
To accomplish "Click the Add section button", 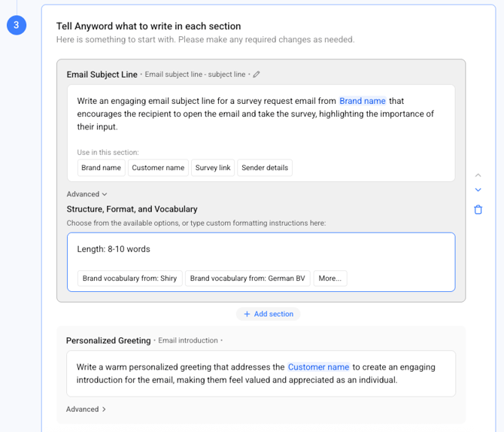I will [269, 314].
